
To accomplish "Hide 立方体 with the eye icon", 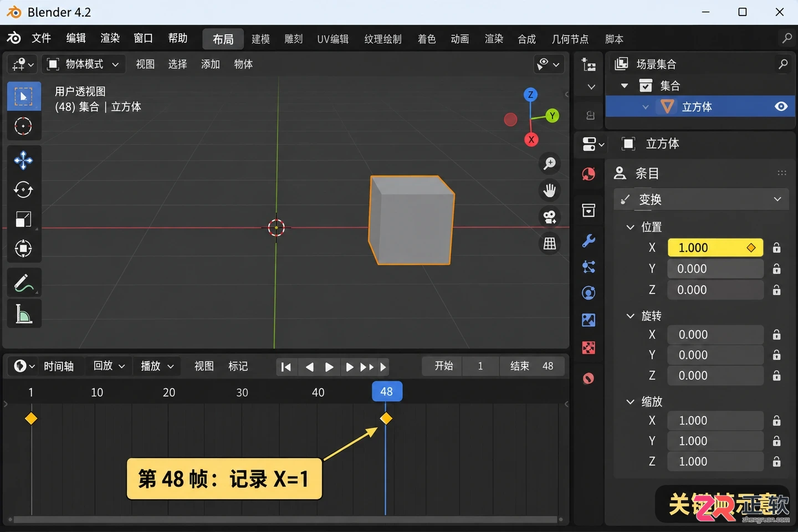I will pyautogui.click(x=781, y=106).
